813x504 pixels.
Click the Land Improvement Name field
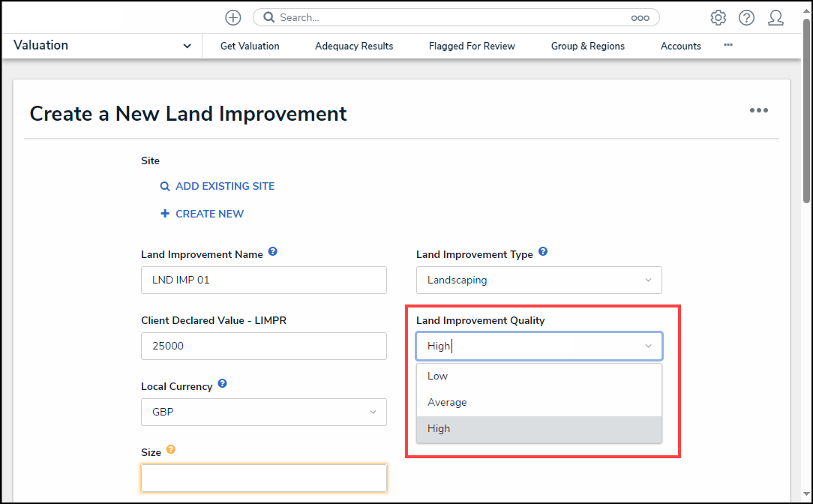tap(264, 280)
